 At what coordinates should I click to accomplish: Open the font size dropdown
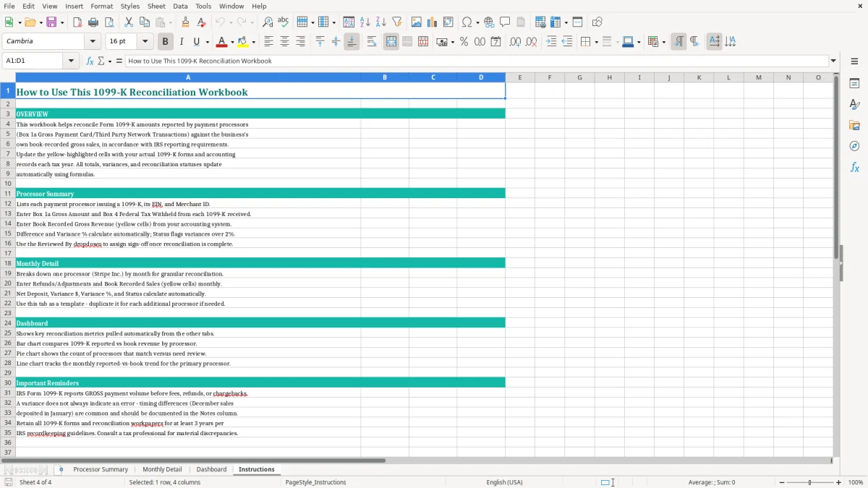pyautogui.click(x=145, y=42)
